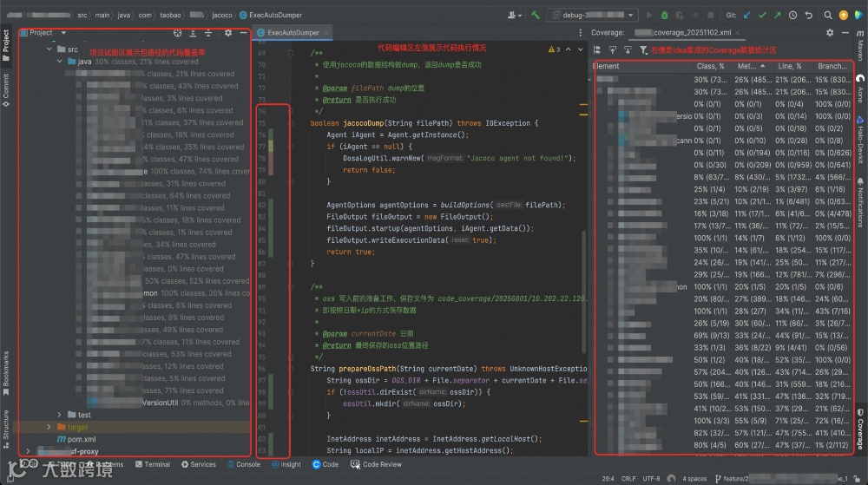Hide the Coverage panel with minus icon
Viewport: 868px width, 485px height.
pos(845,33)
